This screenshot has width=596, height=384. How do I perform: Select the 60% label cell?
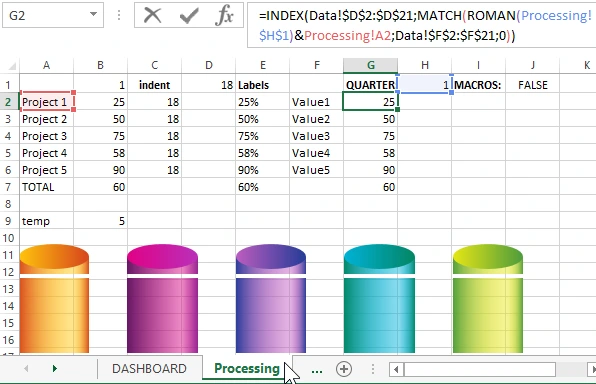tap(263, 187)
